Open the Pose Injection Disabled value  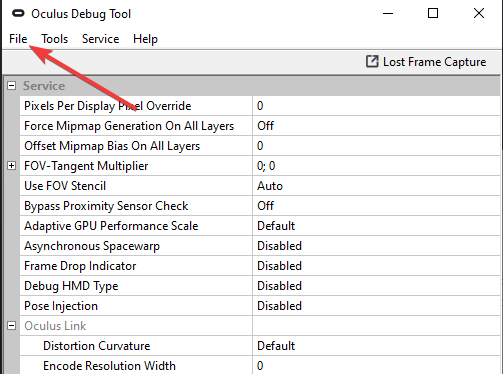point(377,306)
